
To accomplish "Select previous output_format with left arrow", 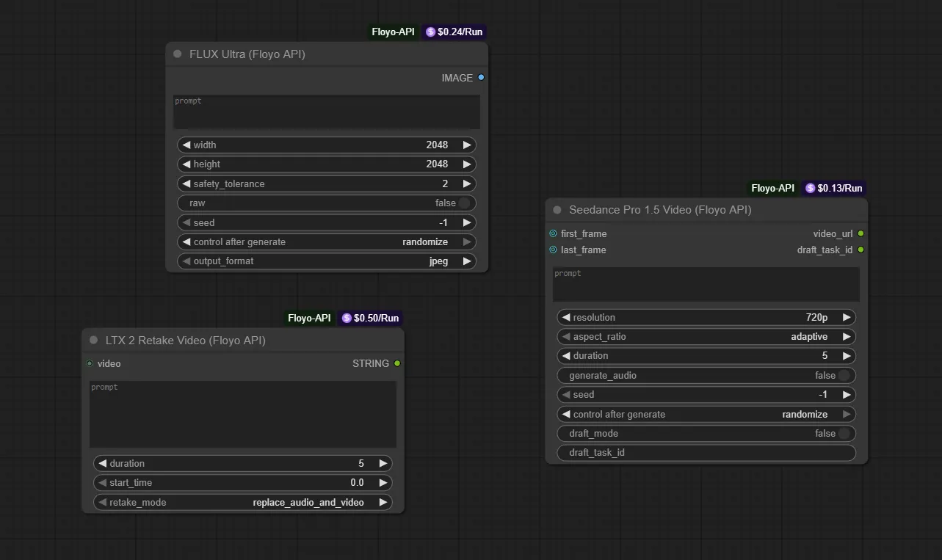I will click(x=186, y=261).
